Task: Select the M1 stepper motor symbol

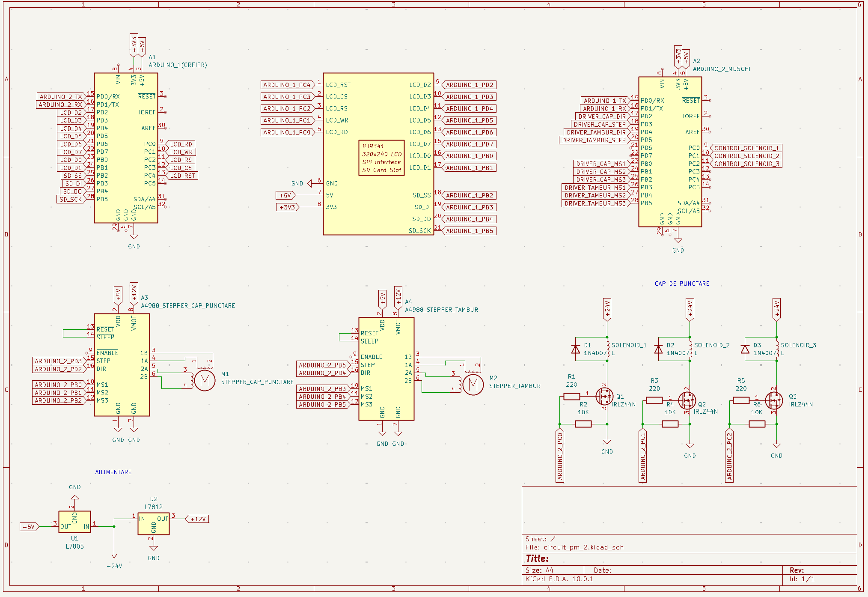Action: click(x=205, y=380)
